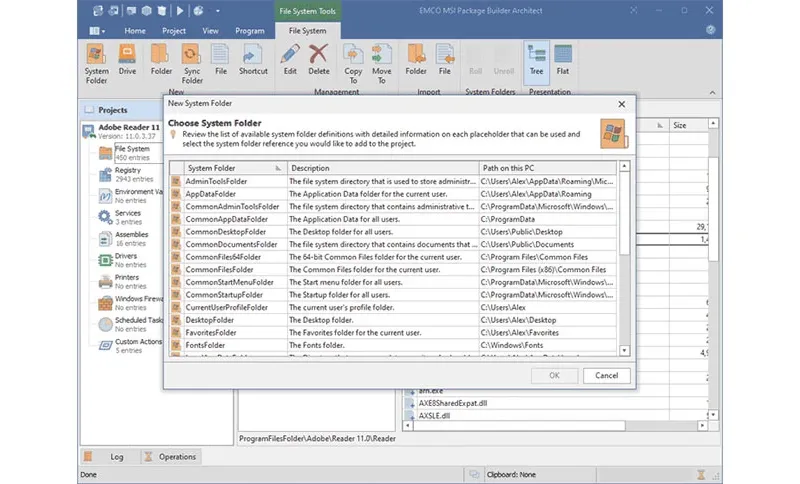
Task: Click the dialog list scroll down arrow
Action: click(x=624, y=350)
